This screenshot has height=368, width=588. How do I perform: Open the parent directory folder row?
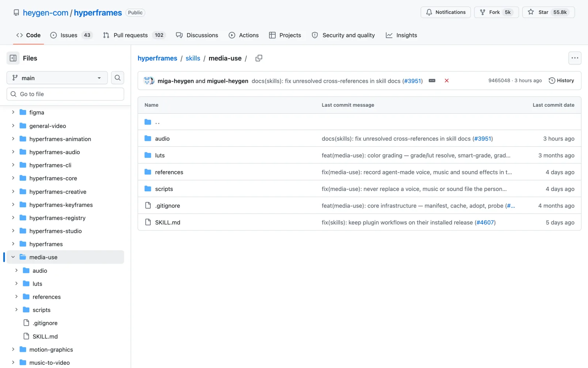coord(359,122)
